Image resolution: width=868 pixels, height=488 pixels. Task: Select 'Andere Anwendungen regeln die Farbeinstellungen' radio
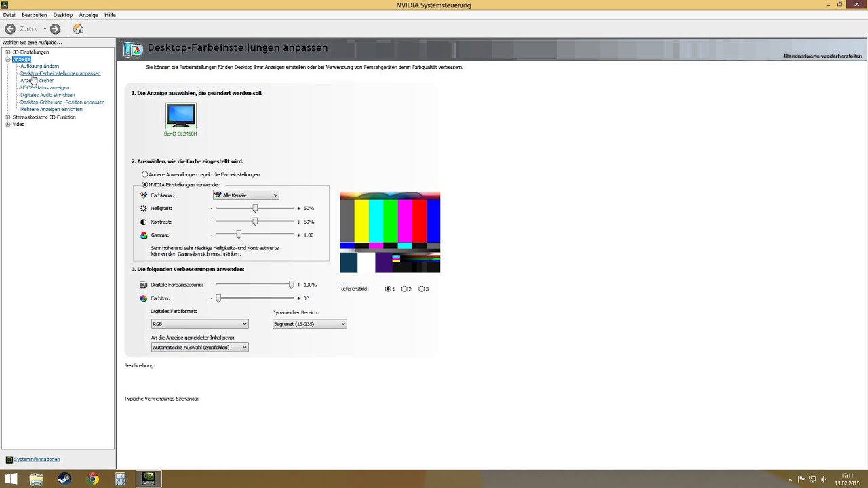[x=144, y=174]
